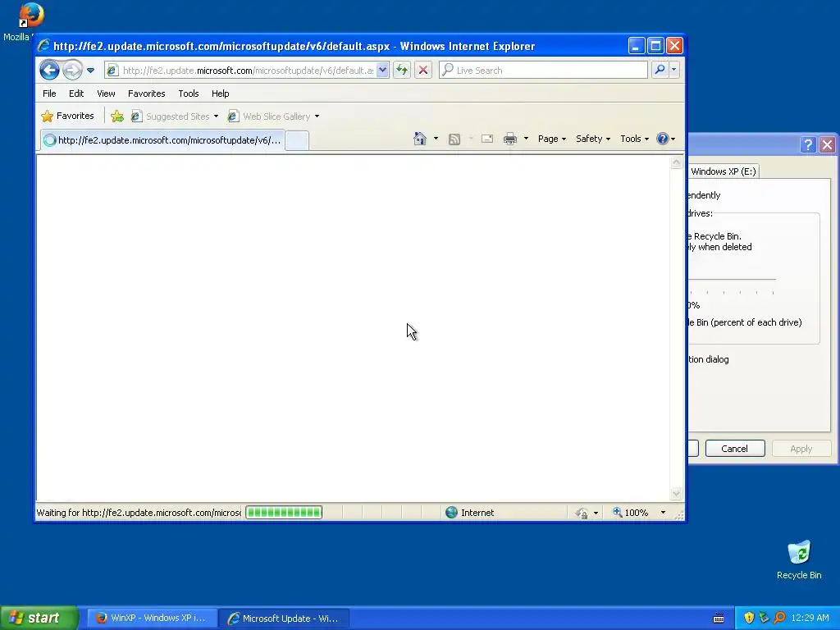Image resolution: width=840 pixels, height=630 pixels.
Task: Open the View menu
Action: (106, 94)
